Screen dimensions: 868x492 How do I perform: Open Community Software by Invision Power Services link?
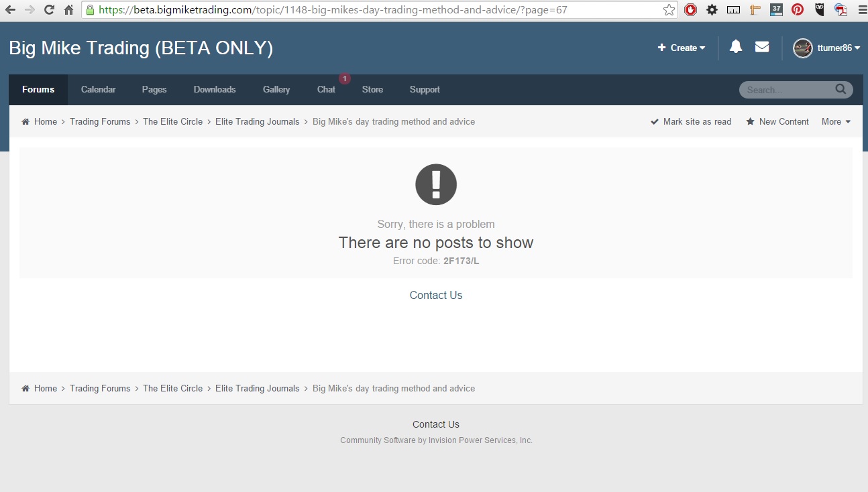pos(436,440)
